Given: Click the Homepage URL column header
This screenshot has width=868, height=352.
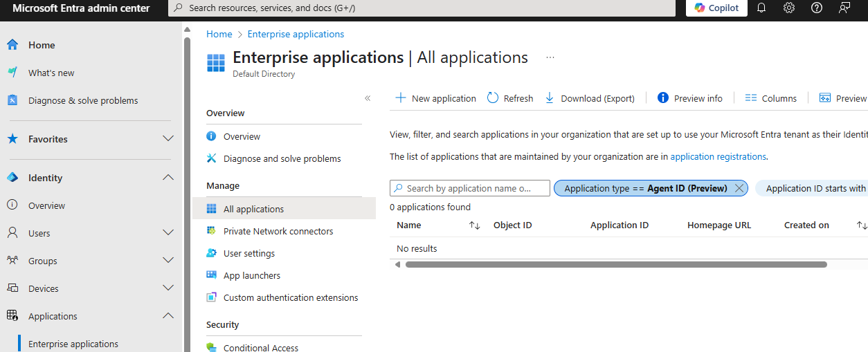Looking at the screenshot, I should [x=719, y=225].
